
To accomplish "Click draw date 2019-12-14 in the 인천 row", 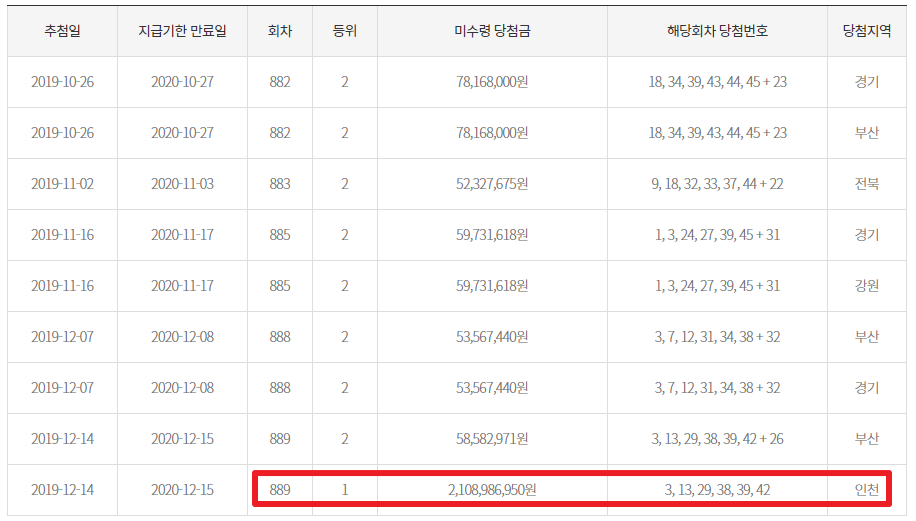I will tap(63, 490).
